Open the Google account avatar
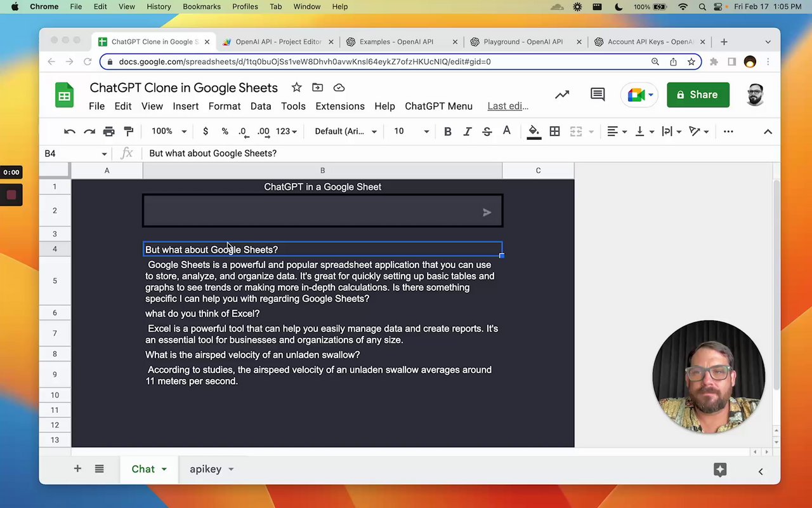This screenshot has height=508, width=812. pyautogui.click(x=755, y=95)
